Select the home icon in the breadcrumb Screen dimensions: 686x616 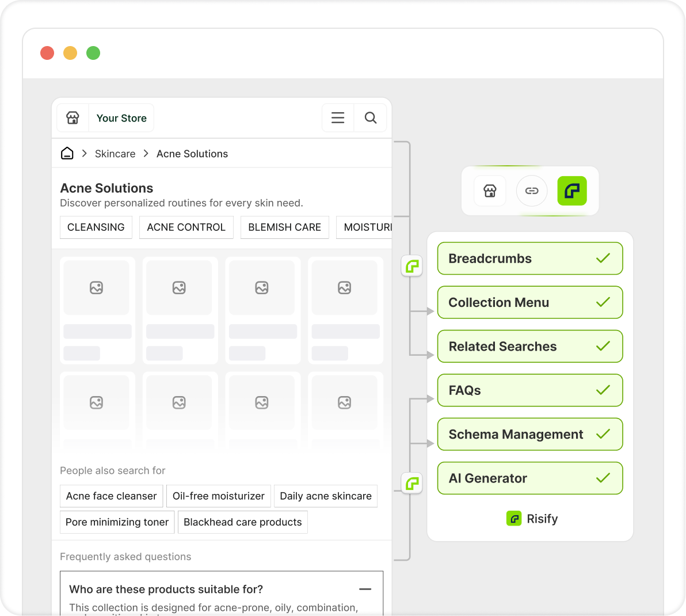coord(67,153)
